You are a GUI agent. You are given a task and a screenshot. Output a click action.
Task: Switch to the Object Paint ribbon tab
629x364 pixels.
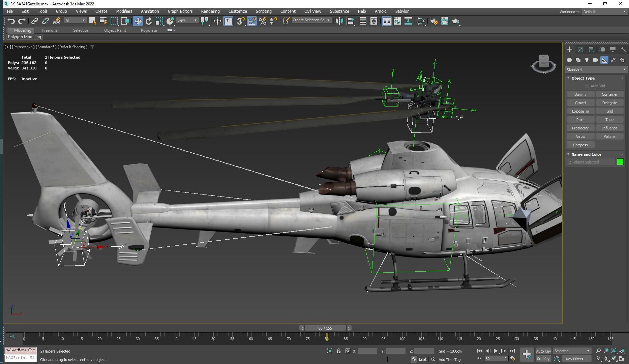[x=115, y=30]
